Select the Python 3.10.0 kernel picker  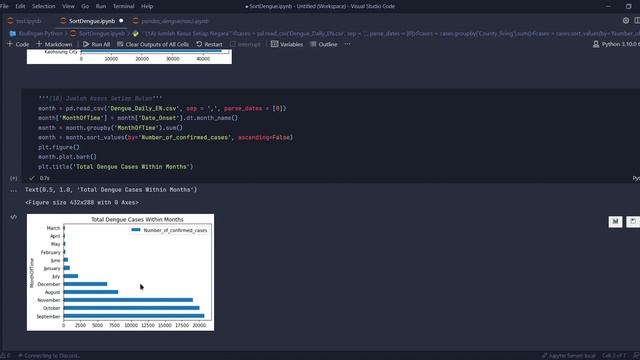[616, 44]
